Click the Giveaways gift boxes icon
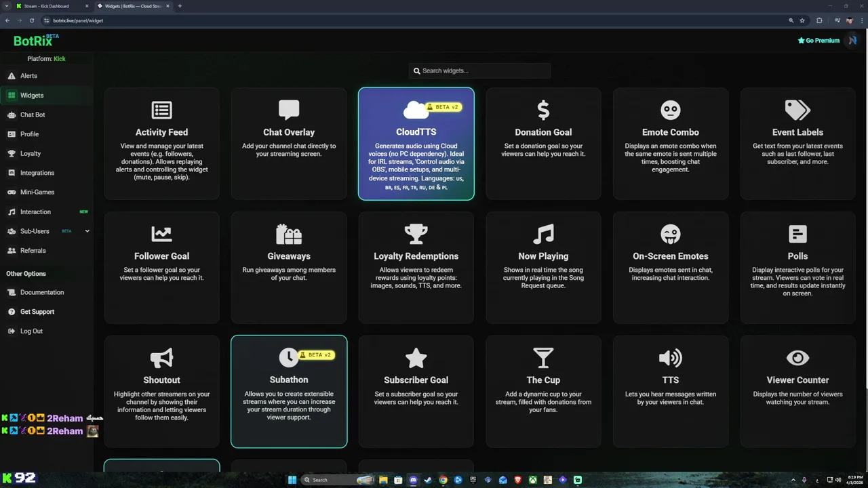 coord(289,234)
